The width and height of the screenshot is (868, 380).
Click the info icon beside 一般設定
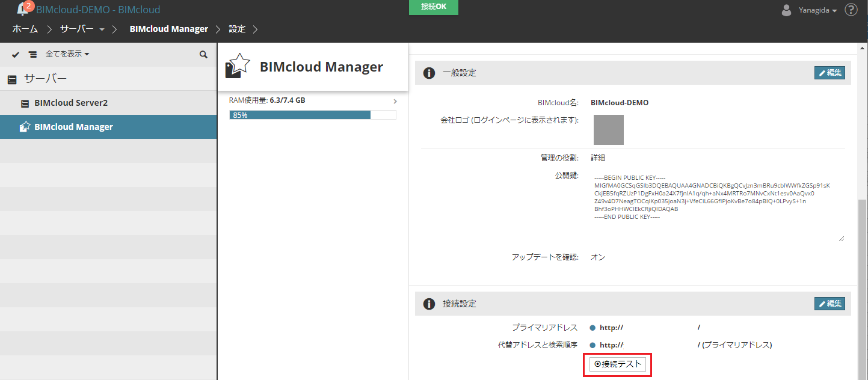click(429, 73)
